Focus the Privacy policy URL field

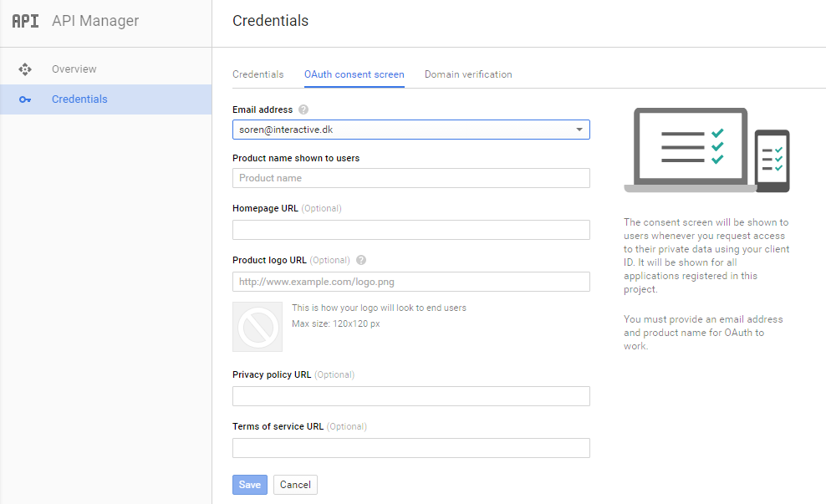point(410,396)
